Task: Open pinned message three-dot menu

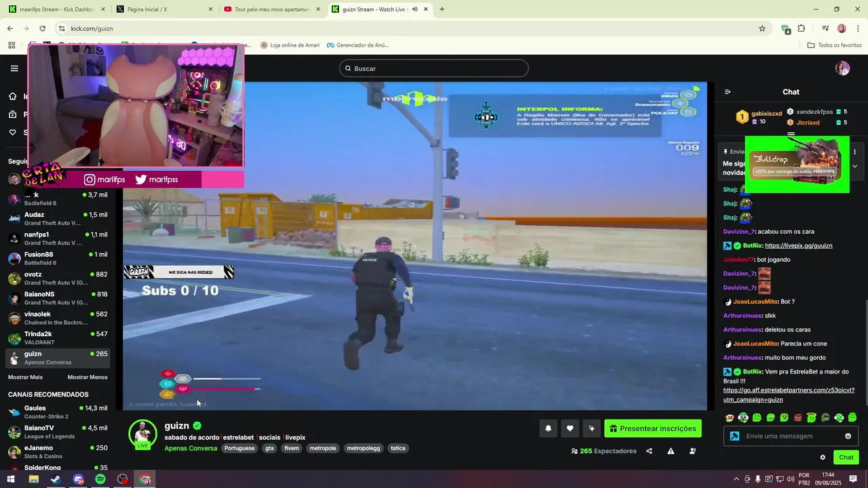Action: [x=855, y=152]
